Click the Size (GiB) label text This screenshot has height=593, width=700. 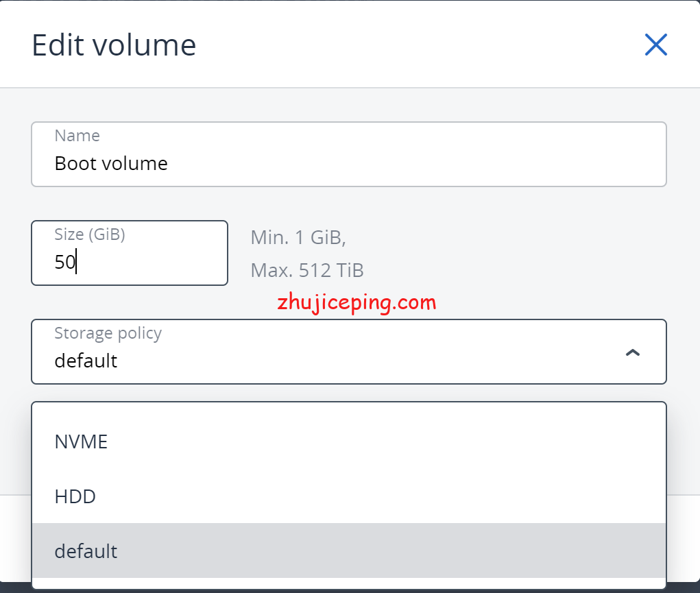[x=90, y=234]
